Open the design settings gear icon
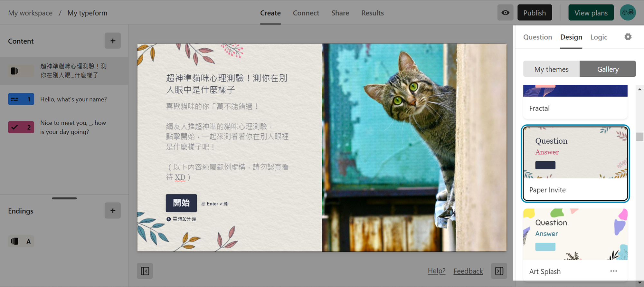The image size is (644, 287). pyautogui.click(x=628, y=37)
